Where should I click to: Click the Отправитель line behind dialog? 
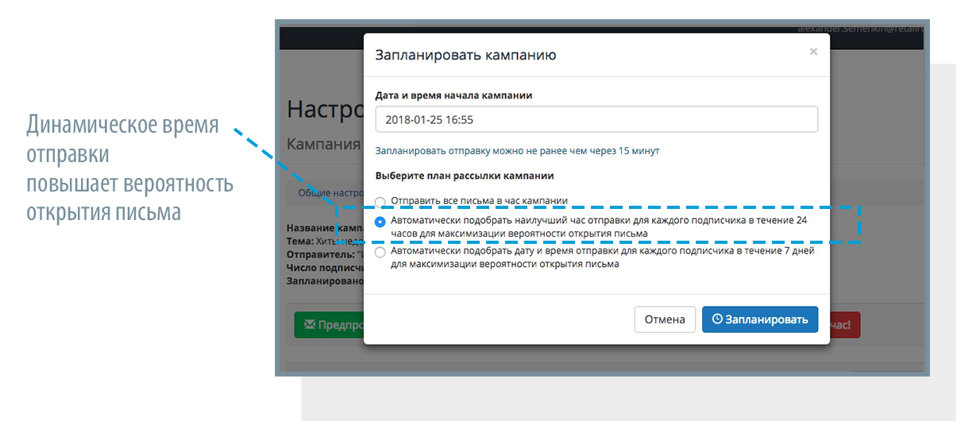[324, 254]
